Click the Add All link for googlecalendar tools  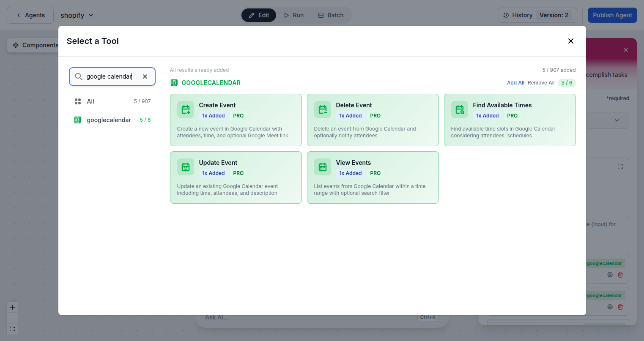[515, 82]
